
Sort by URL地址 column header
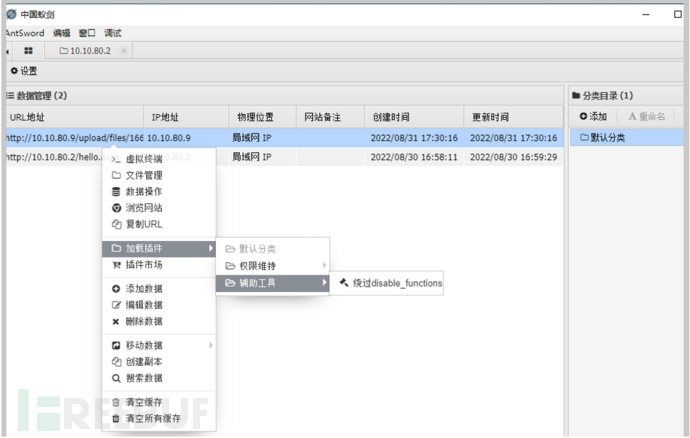[x=75, y=117]
